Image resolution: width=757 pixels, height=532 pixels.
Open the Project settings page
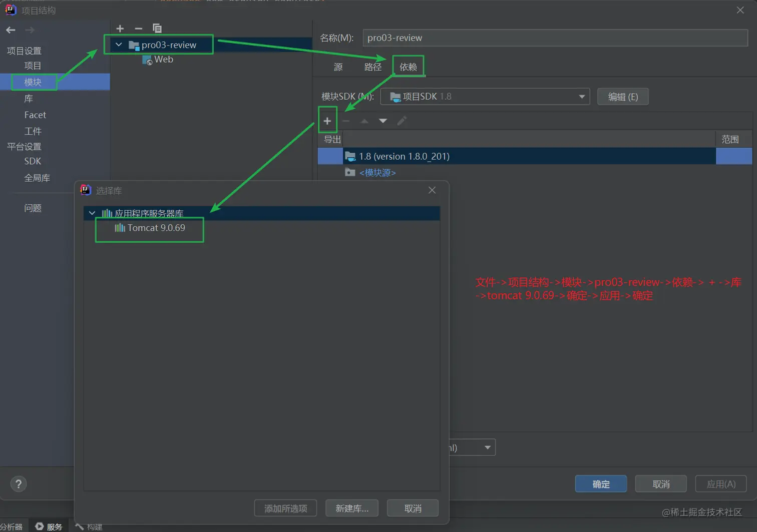tap(33, 66)
